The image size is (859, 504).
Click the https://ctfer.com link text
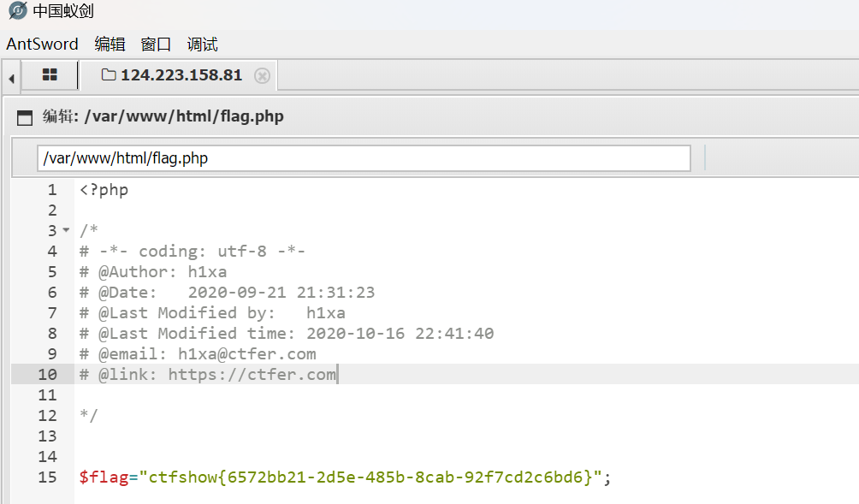click(x=252, y=374)
